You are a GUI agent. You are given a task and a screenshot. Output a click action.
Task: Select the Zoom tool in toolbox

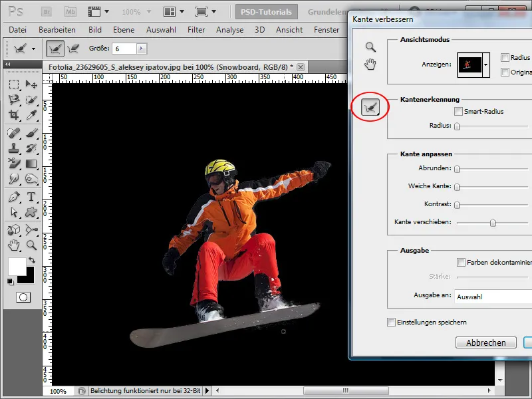pos(31,245)
